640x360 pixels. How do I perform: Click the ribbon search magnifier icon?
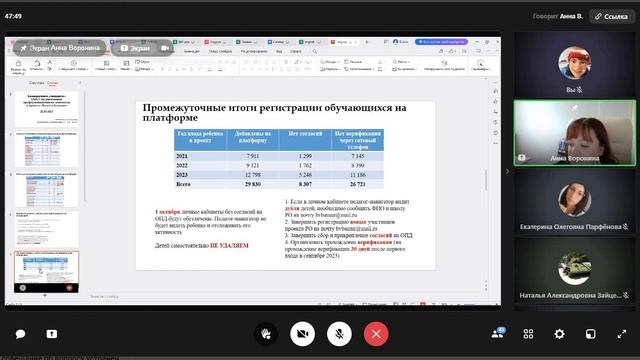coord(315,51)
